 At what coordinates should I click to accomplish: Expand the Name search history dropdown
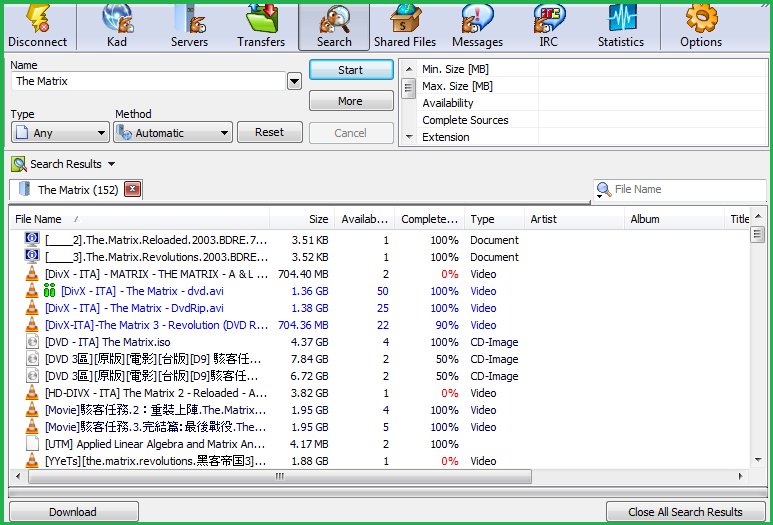(294, 81)
